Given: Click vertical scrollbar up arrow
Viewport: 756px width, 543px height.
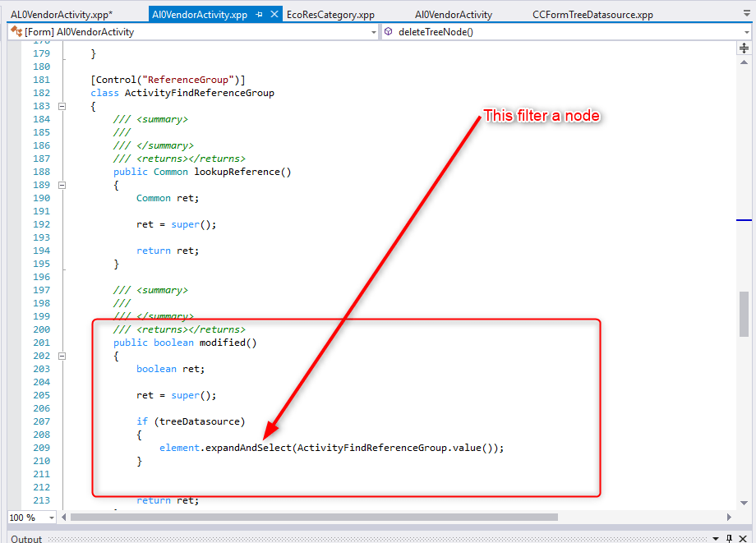Looking at the screenshot, I should pos(744,62).
